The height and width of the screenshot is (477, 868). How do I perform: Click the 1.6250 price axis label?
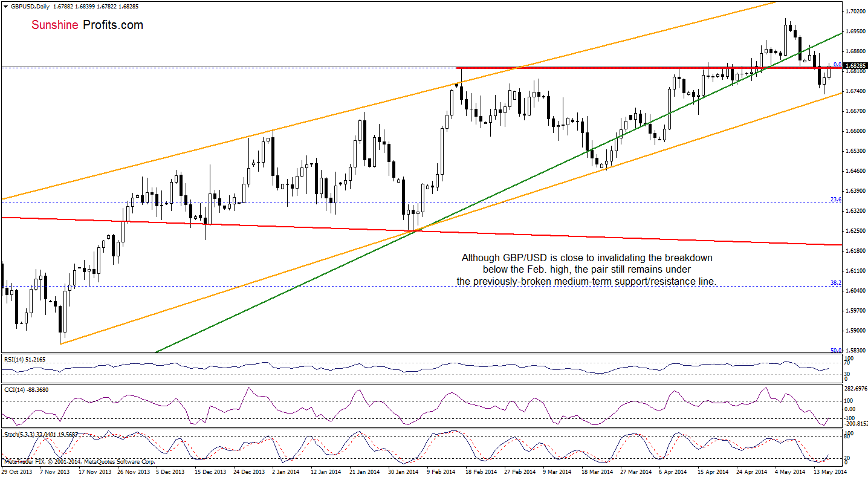click(x=856, y=231)
